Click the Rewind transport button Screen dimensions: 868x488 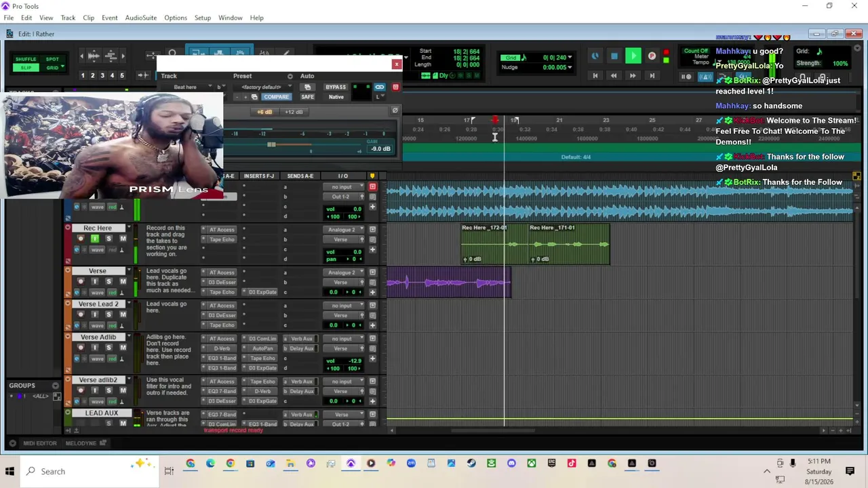[614, 76]
